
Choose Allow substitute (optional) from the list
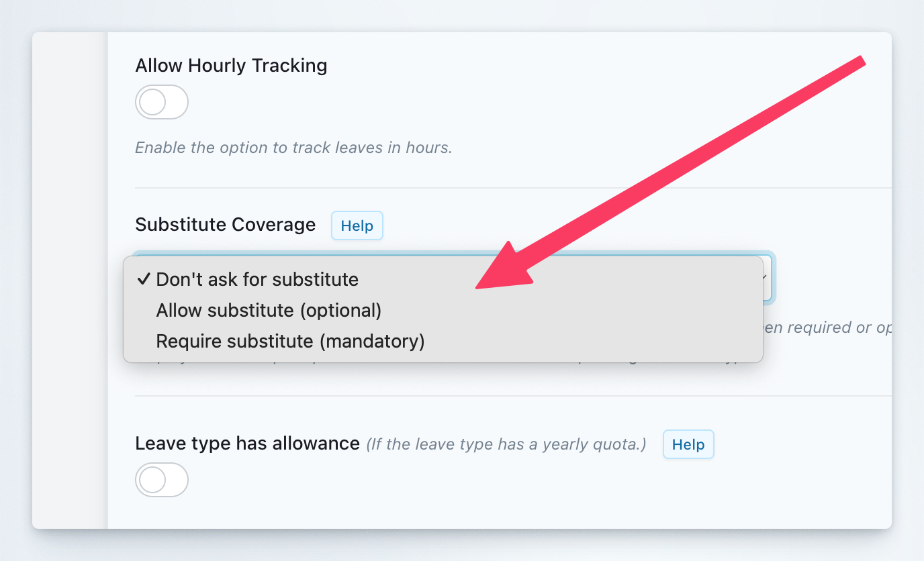269,310
